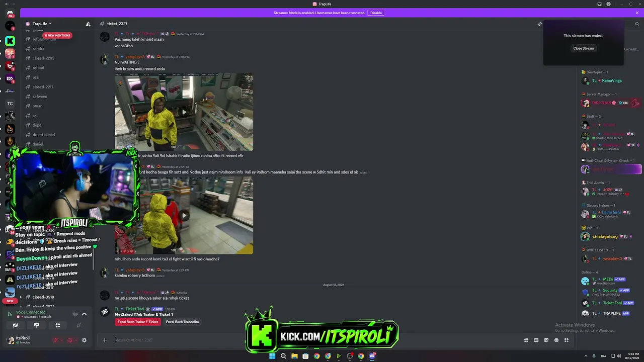
Task: Play the first yellow hoodie video clip
Action: 184,112
